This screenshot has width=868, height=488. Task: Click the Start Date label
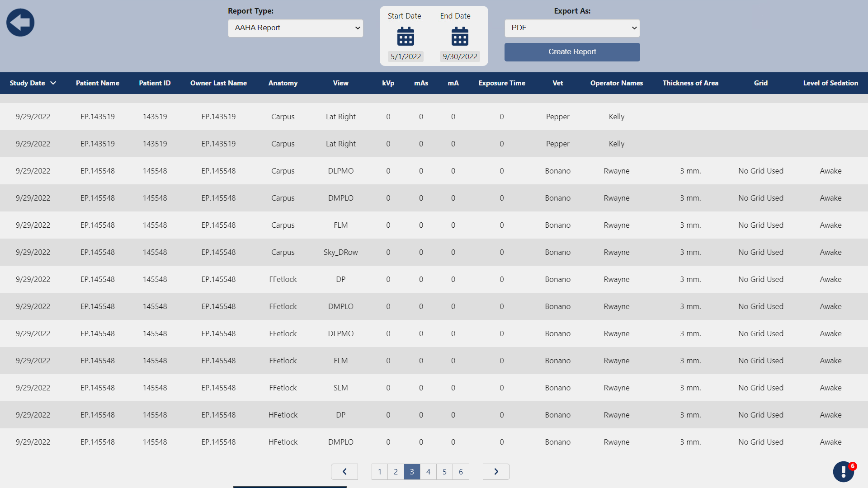[405, 16]
